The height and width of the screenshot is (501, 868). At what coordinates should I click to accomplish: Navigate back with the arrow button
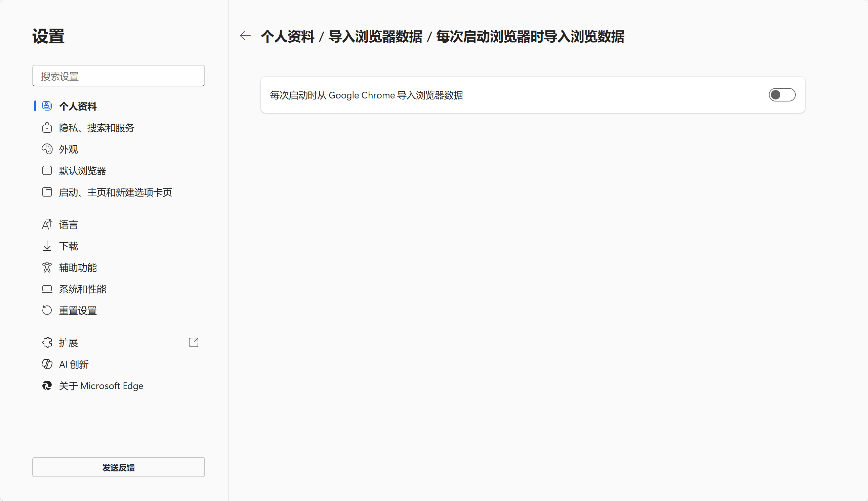coord(245,36)
